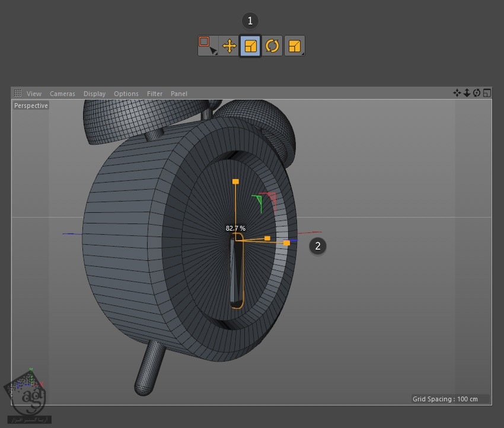Open the Panel menu

point(178,94)
